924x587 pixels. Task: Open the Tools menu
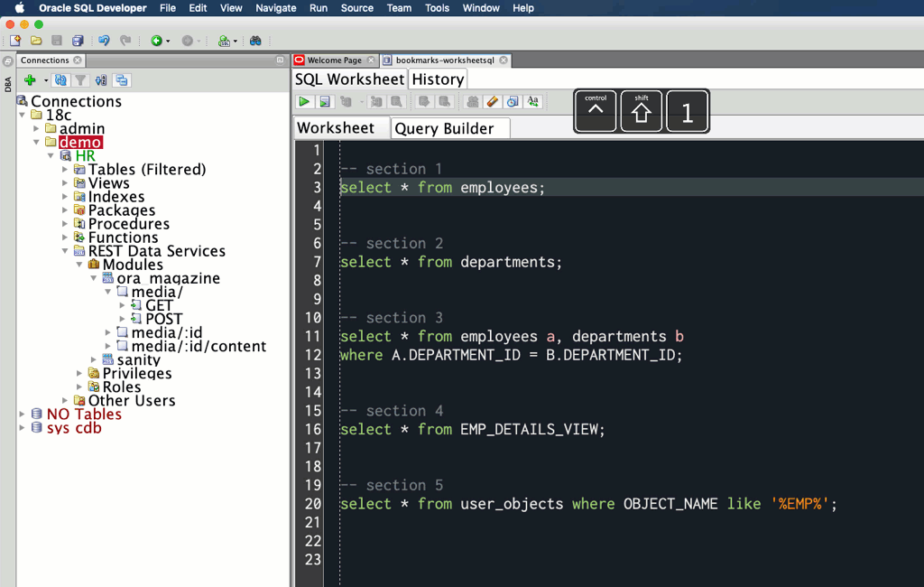click(x=438, y=8)
